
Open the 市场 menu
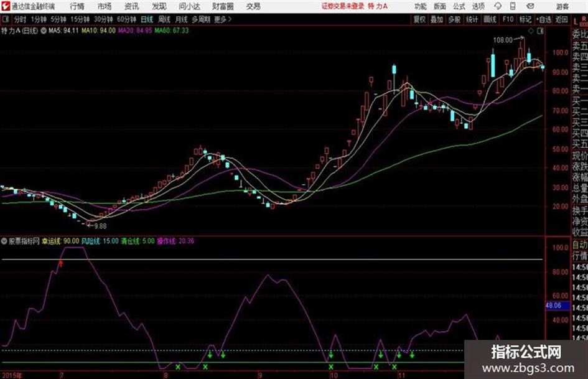coord(105,6)
